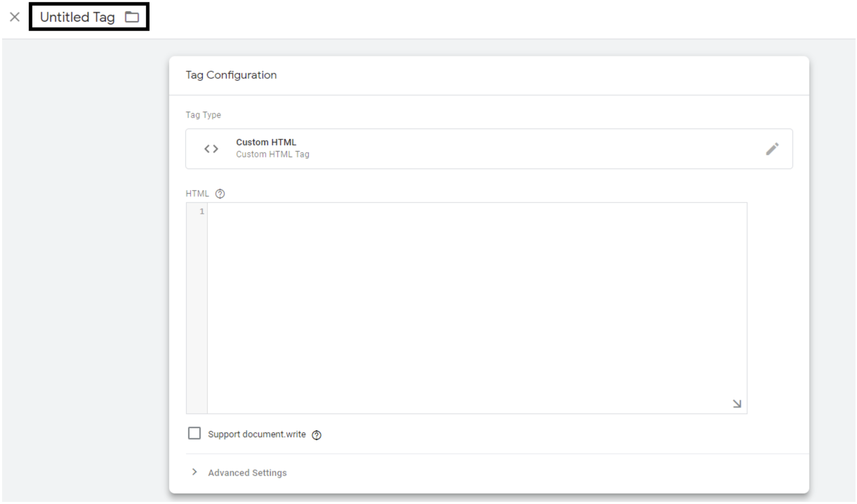Close the tag editor with X icon
The image size is (857, 504).
tap(15, 17)
